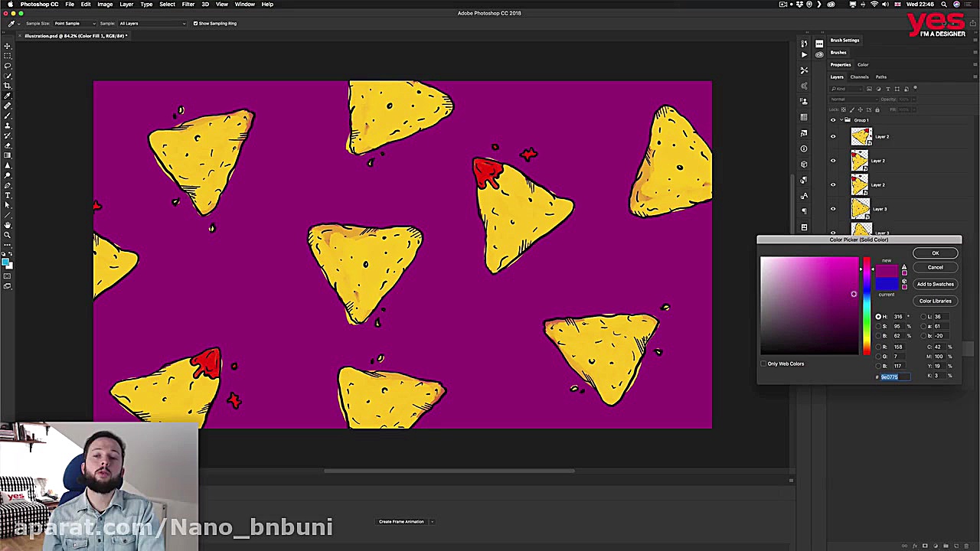Select the Healing Brush tool
This screenshot has height=551, width=980.
8,106
